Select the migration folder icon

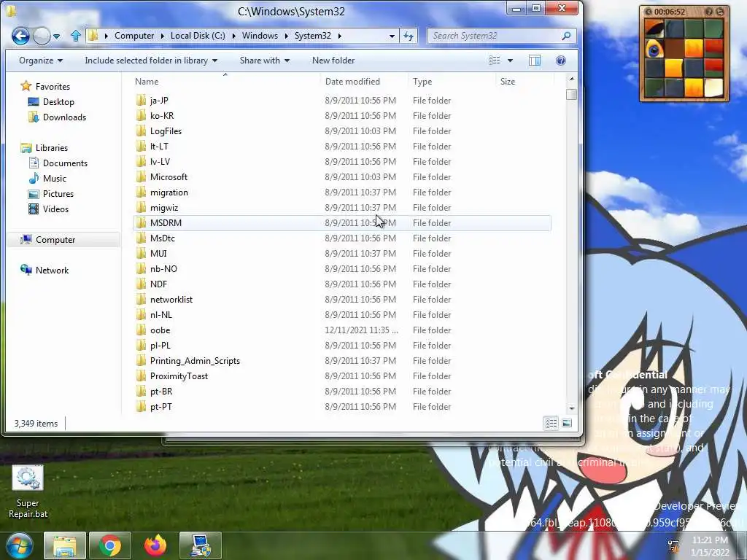coord(141,192)
